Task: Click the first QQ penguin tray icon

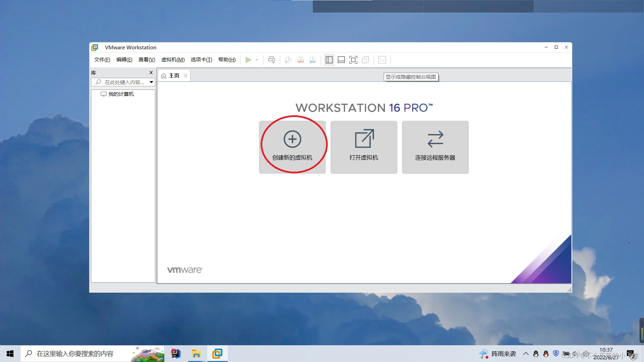Action: (x=536, y=354)
